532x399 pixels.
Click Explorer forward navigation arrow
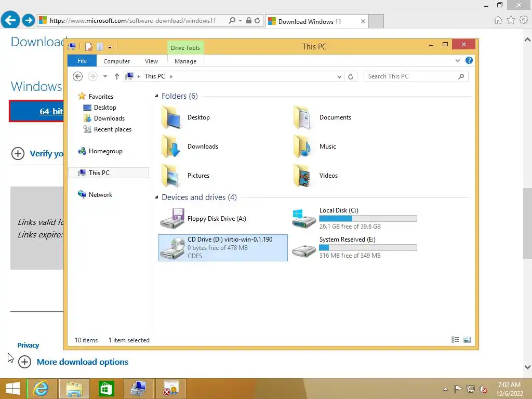point(92,76)
